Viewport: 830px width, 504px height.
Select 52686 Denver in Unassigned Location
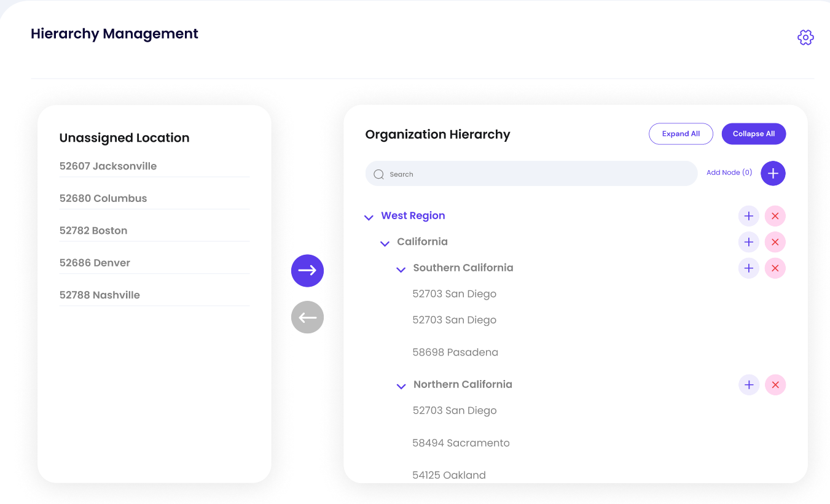95,262
